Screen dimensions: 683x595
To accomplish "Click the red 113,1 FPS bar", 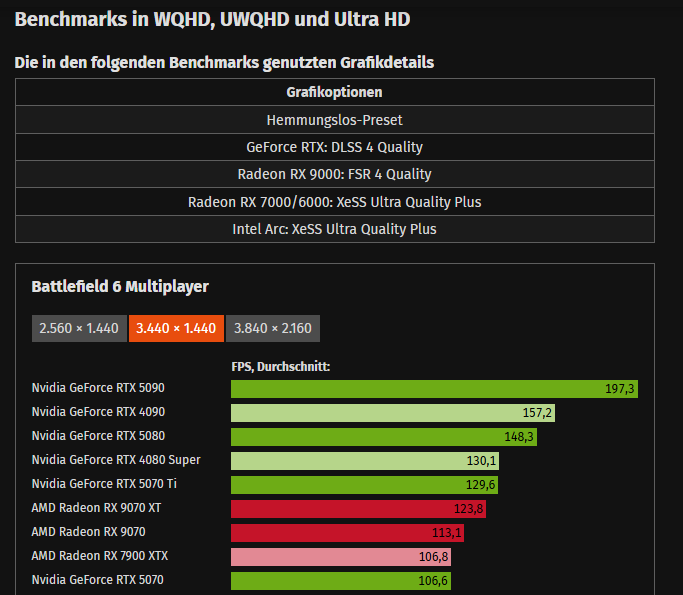I will pyautogui.click(x=348, y=533).
